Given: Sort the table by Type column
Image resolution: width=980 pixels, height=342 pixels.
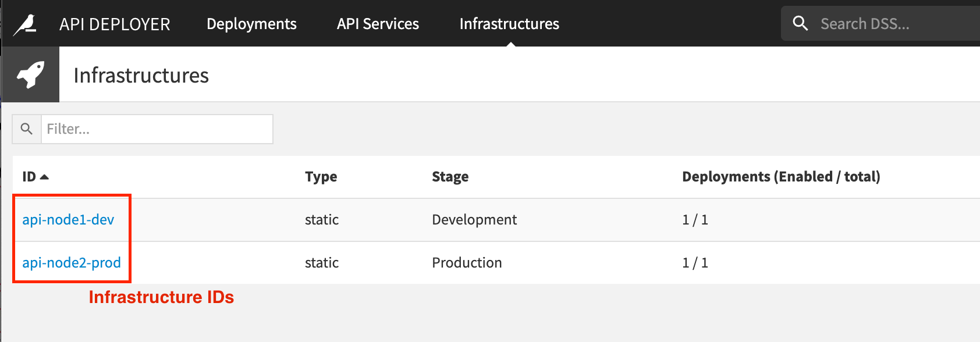Looking at the screenshot, I should 321,177.
